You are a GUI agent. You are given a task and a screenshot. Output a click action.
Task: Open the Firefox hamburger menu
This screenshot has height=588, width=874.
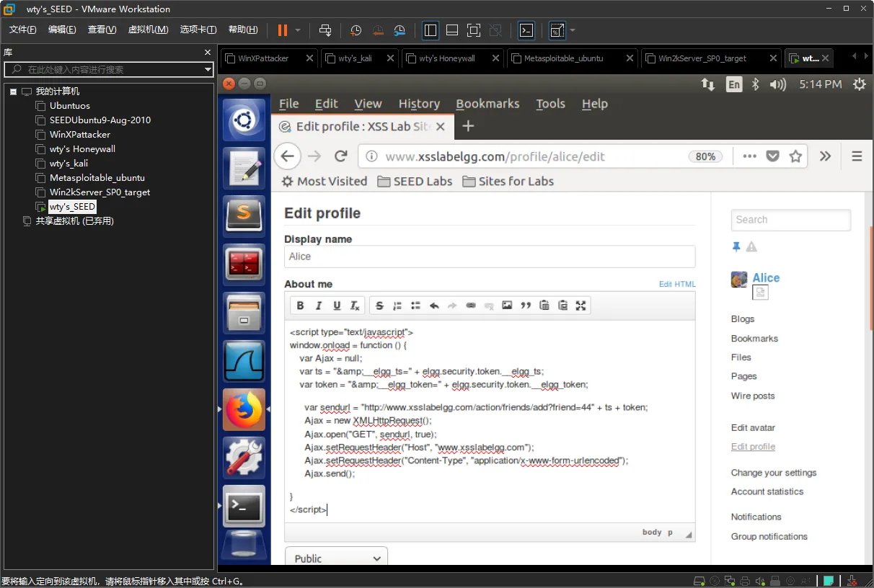857,156
